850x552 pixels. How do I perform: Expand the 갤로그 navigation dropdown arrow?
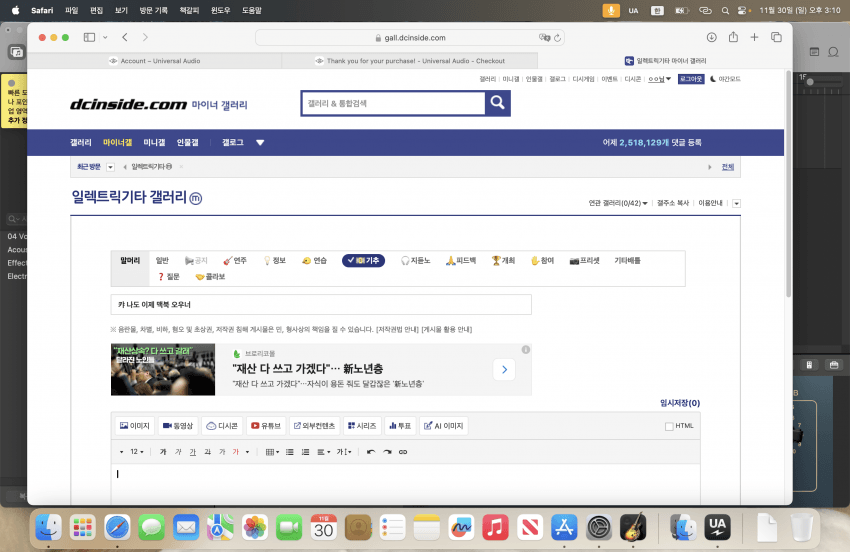[x=260, y=142]
